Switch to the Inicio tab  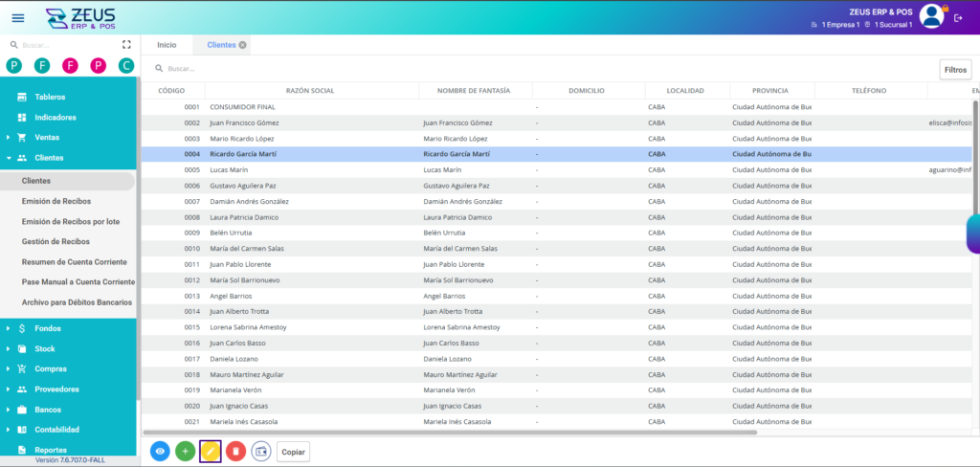167,45
